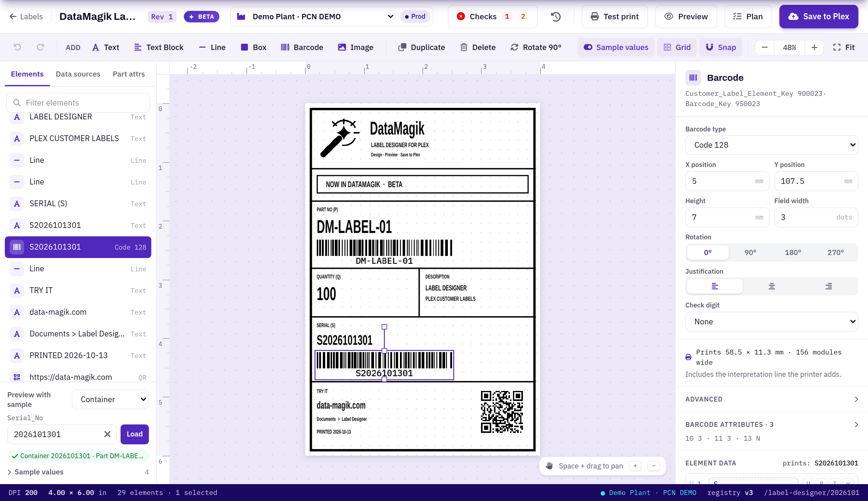Rotate selected element 90°
Screen dimensions: 868x501
[x=536, y=47]
